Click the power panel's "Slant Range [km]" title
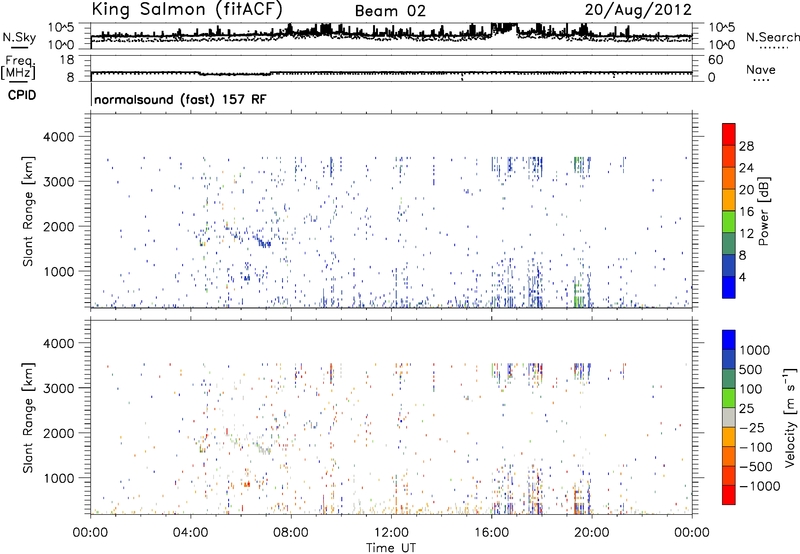 coord(28,211)
